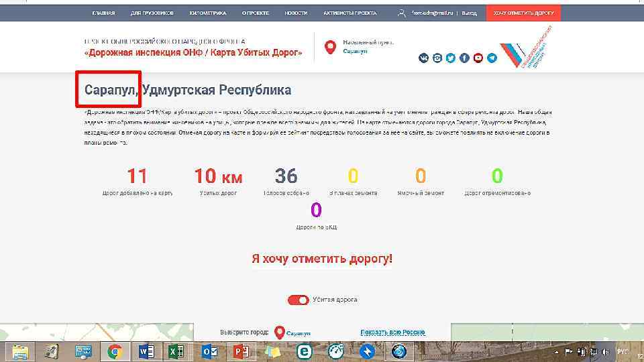
Task: Open the Instagram social icon
Action: tap(437, 58)
